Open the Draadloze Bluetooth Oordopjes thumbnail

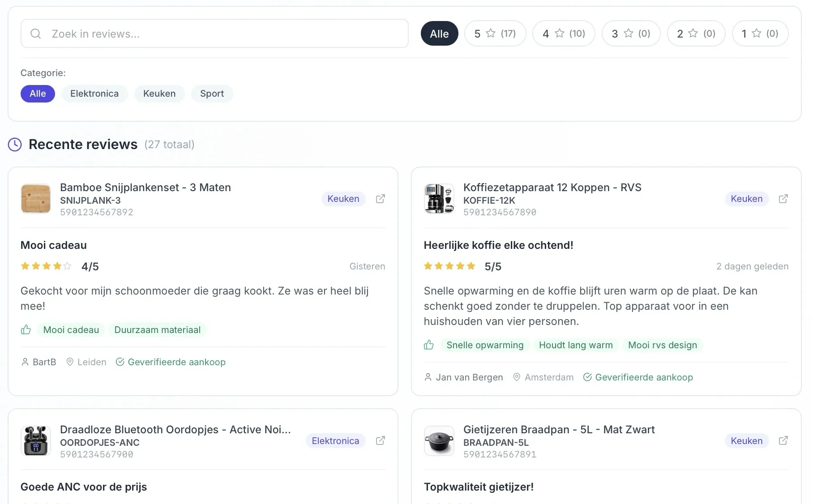(36, 441)
